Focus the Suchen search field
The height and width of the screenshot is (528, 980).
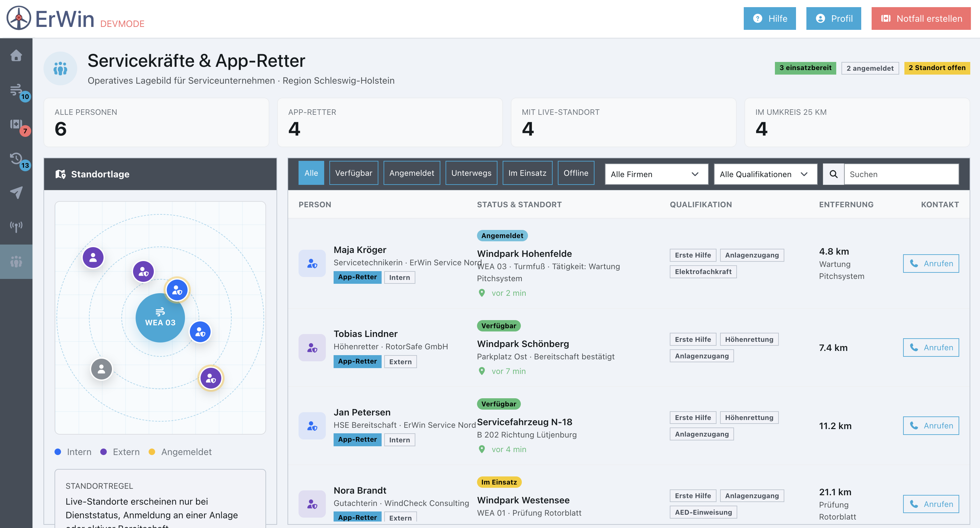pos(901,174)
